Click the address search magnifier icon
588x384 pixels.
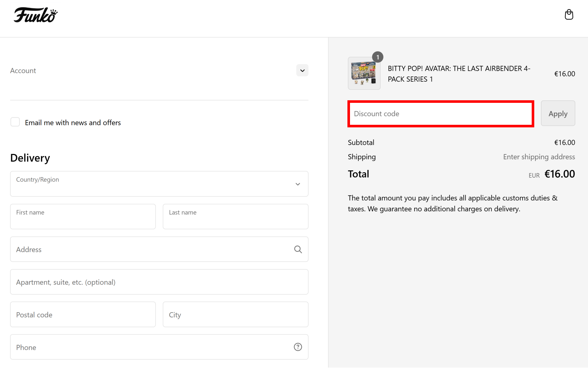pos(298,249)
